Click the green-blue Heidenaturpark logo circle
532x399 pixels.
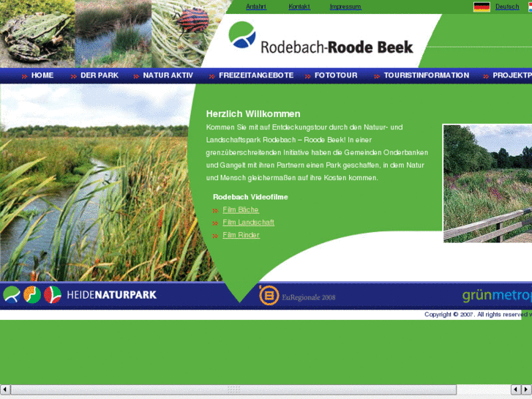click(12, 294)
